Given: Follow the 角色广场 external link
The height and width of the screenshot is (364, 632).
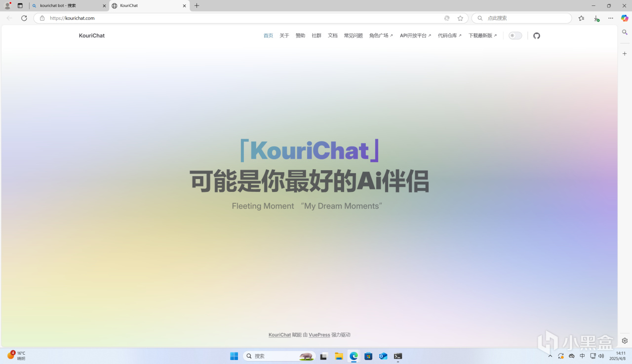Looking at the screenshot, I should pyautogui.click(x=381, y=36).
